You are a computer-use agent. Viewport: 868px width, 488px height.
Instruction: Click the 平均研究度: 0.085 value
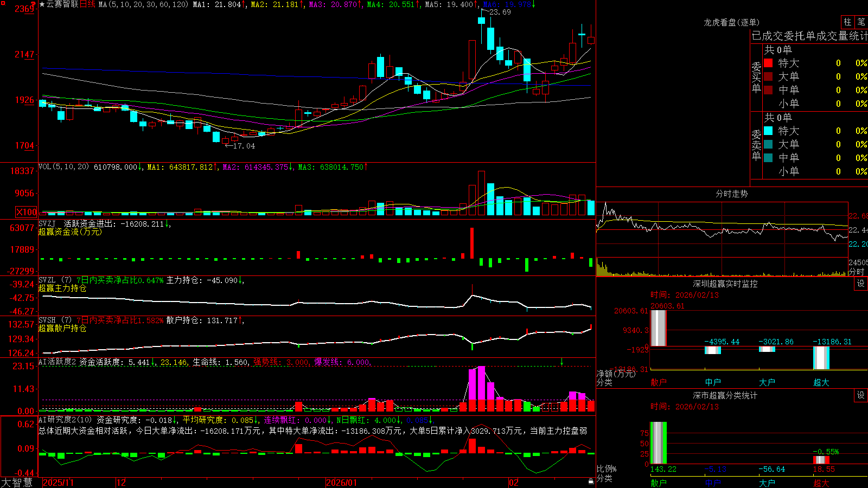(x=218, y=420)
